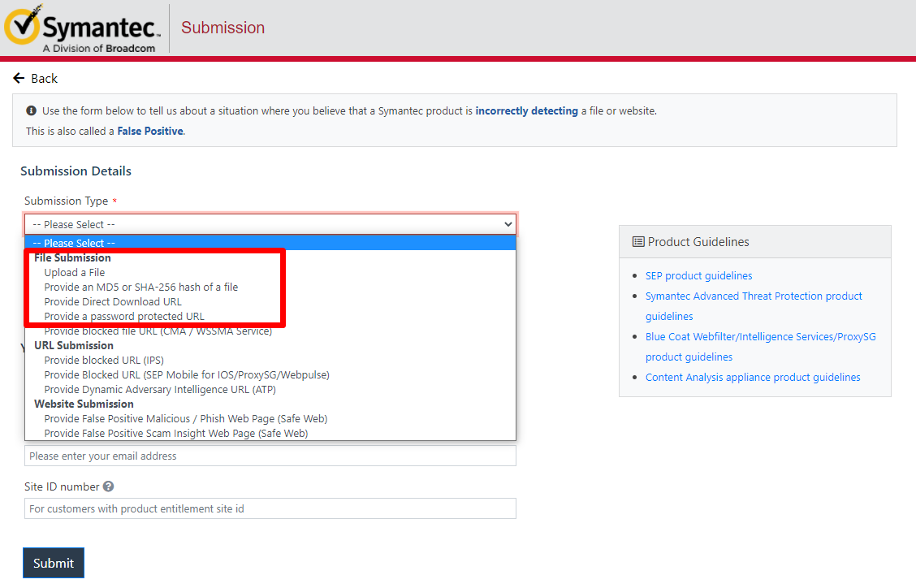Image resolution: width=916 pixels, height=588 pixels.
Task: Click the 'Website Submission' group heading
Action: pos(84,404)
